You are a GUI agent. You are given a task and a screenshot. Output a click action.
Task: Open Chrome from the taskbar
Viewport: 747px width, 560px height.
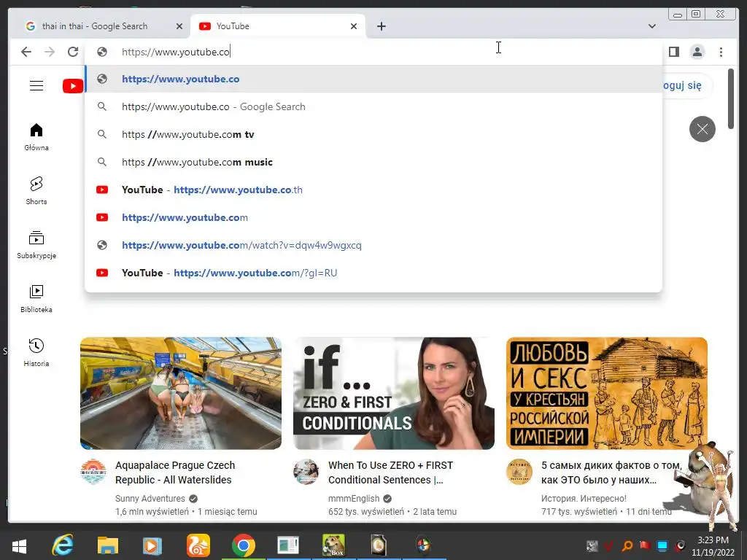tap(244, 545)
